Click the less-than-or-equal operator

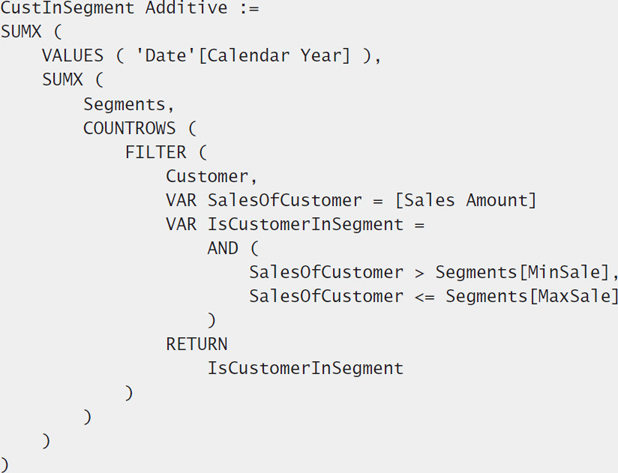coord(425,297)
